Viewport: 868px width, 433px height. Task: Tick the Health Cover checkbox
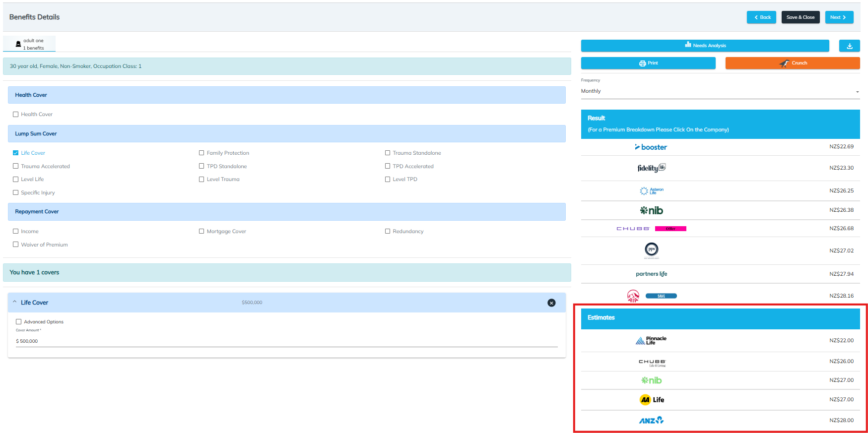tap(16, 114)
